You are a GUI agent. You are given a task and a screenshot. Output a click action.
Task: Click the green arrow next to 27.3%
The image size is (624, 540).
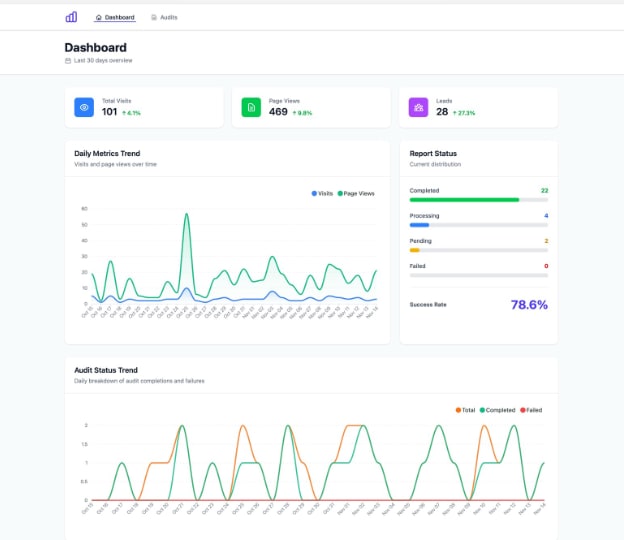click(x=455, y=113)
